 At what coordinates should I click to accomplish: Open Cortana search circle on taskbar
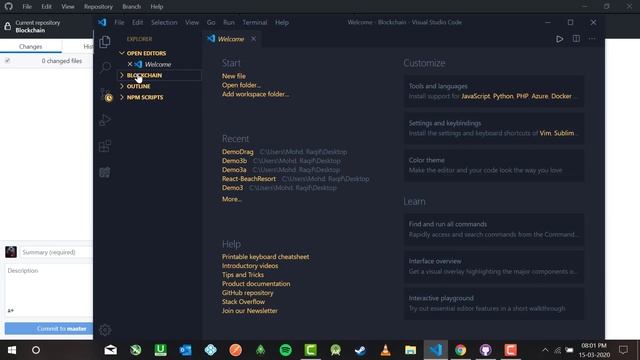pyautogui.click(x=36, y=350)
